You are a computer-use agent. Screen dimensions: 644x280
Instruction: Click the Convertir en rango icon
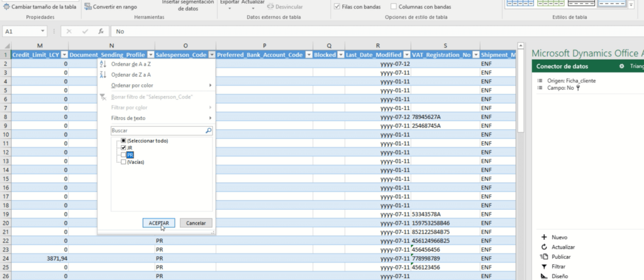[x=87, y=7]
